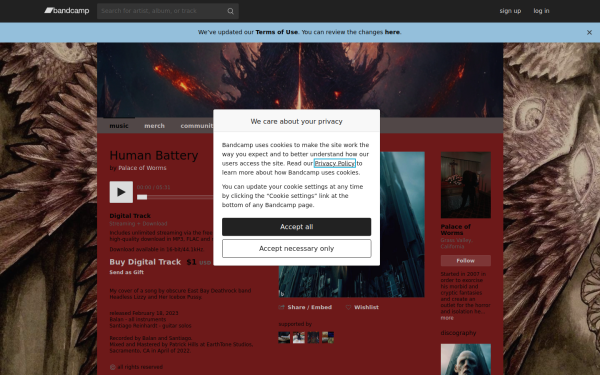Open the fourth supporter avatar
Image resolution: width=600 pixels, height=375 pixels.
(x=328, y=338)
